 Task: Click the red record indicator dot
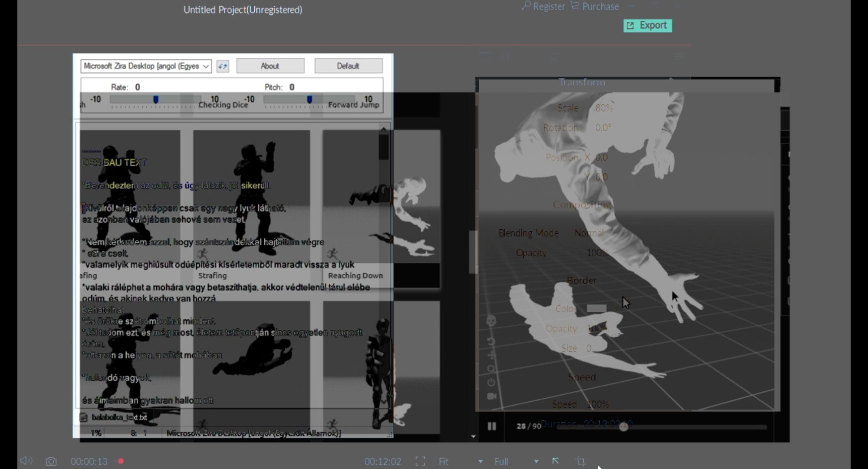tap(121, 461)
